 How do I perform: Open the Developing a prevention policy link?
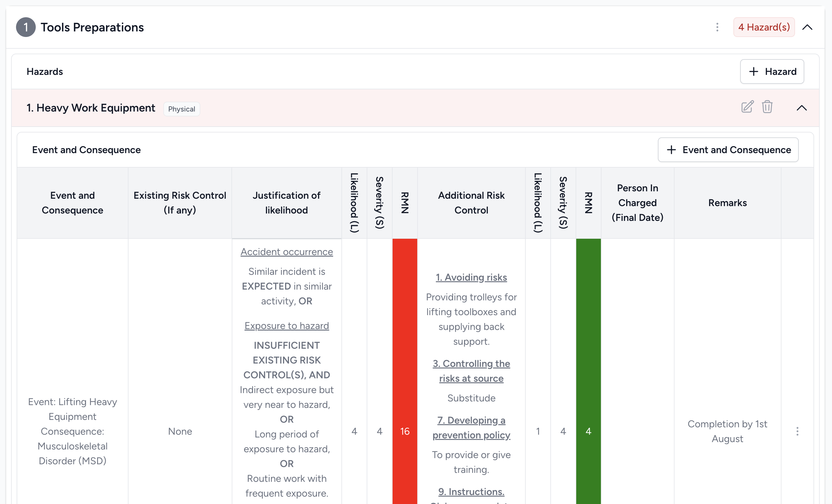471,427
